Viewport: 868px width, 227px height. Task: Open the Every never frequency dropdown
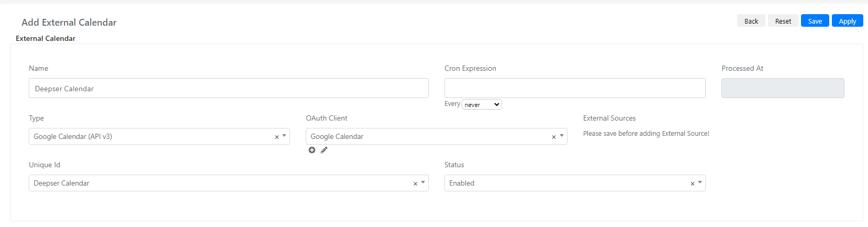click(482, 104)
